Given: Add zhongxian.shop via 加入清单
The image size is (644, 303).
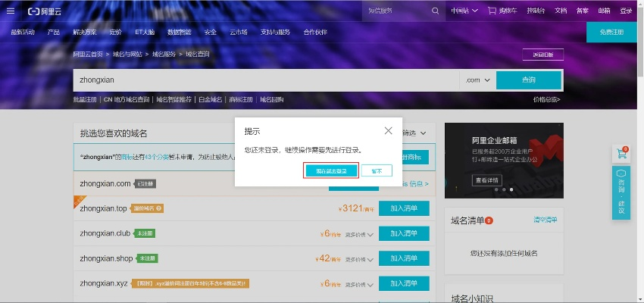Looking at the screenshot, I should (404, 258).
